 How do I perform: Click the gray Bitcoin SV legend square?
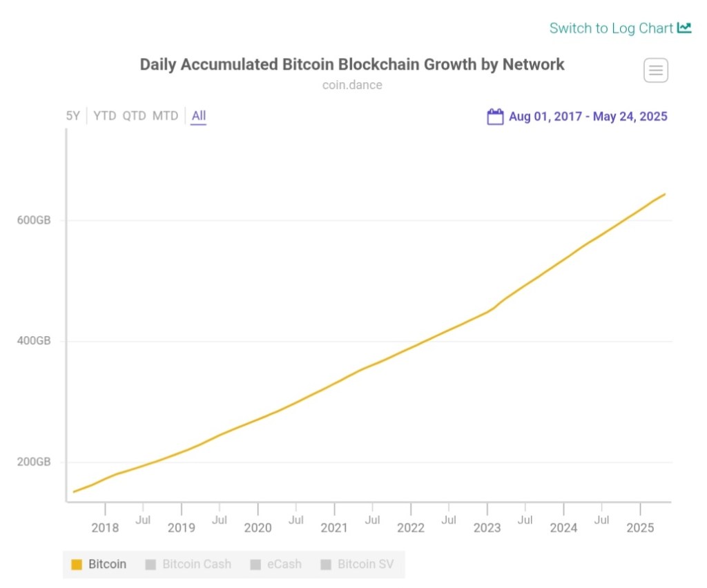(326, 565)
